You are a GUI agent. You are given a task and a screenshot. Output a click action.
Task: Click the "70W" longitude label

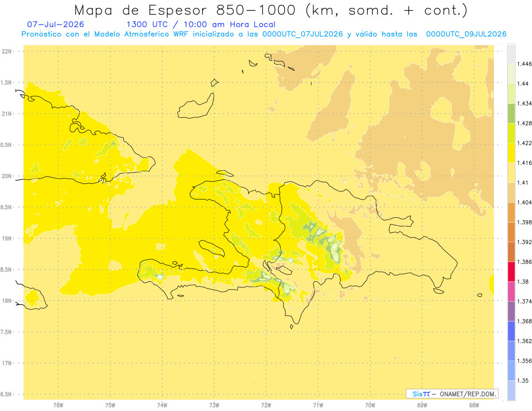(x=370, y=405)
